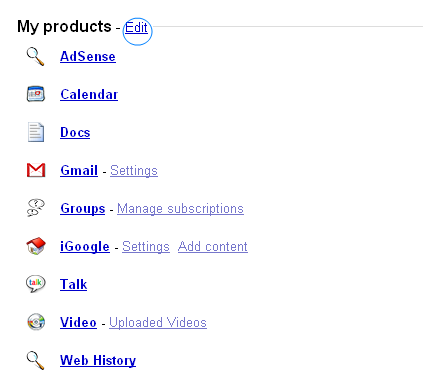Click the red Gmail envelope icon
430x387 pixels.
point(36,170)
